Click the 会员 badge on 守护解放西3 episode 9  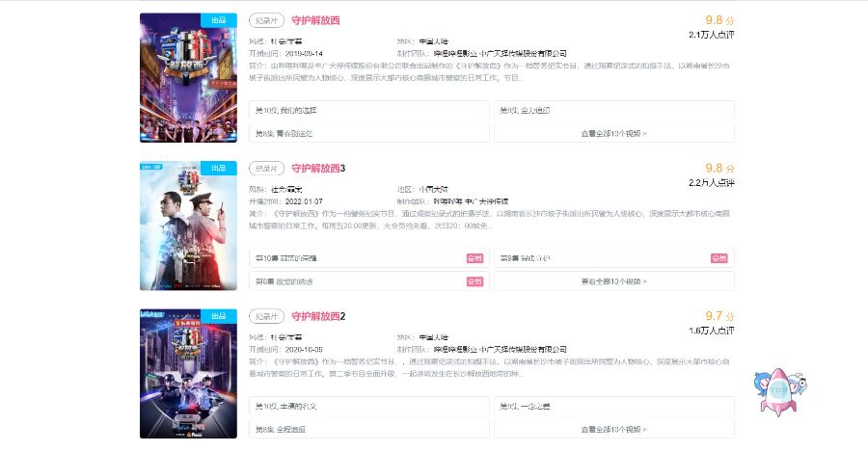point(719,258)
